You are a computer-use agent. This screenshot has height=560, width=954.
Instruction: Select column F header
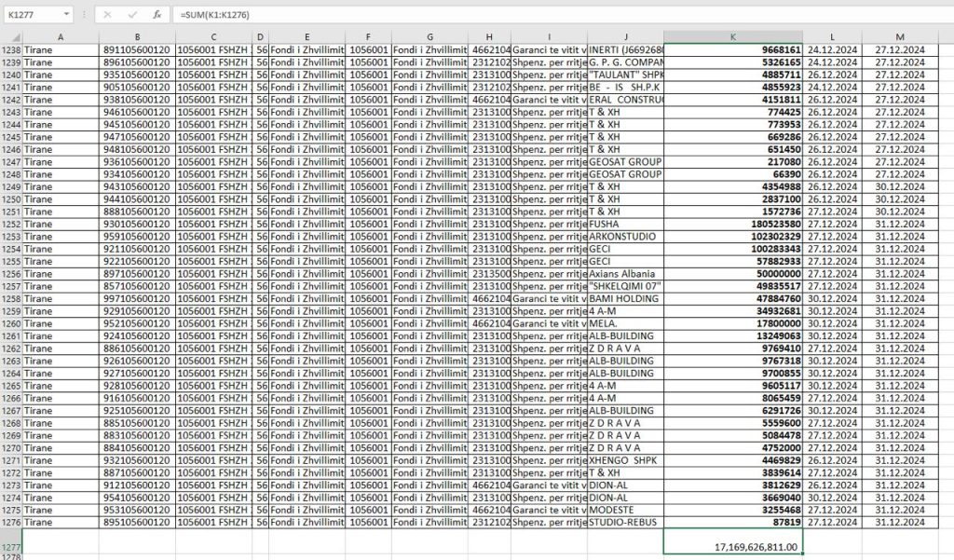pyautogui.click(x=368, y=37)
